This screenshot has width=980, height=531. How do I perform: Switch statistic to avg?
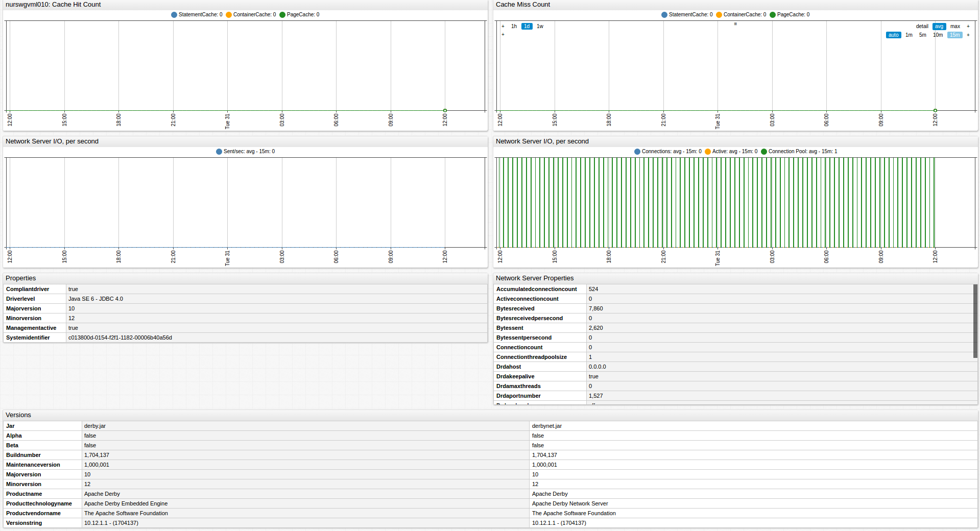(939, 27)
